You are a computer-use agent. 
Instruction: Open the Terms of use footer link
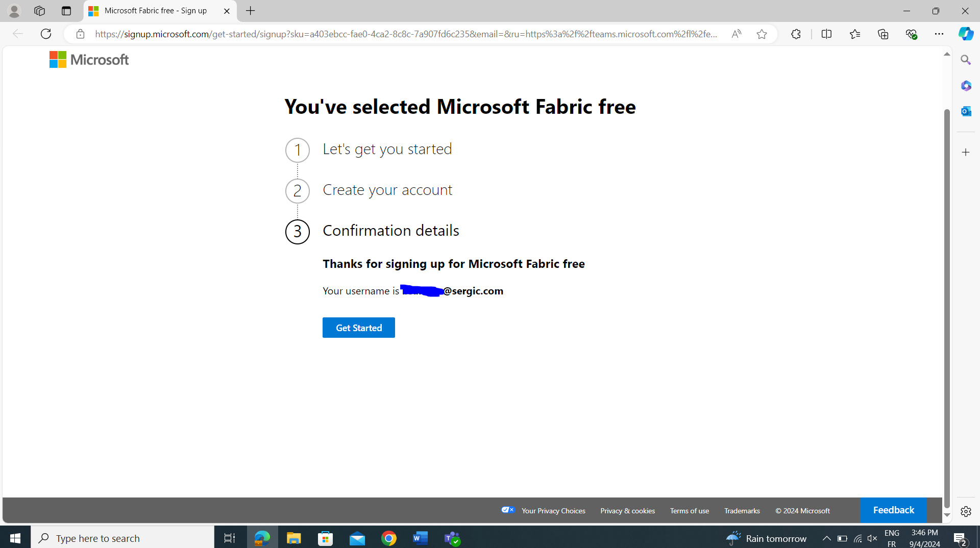(689, 511)
